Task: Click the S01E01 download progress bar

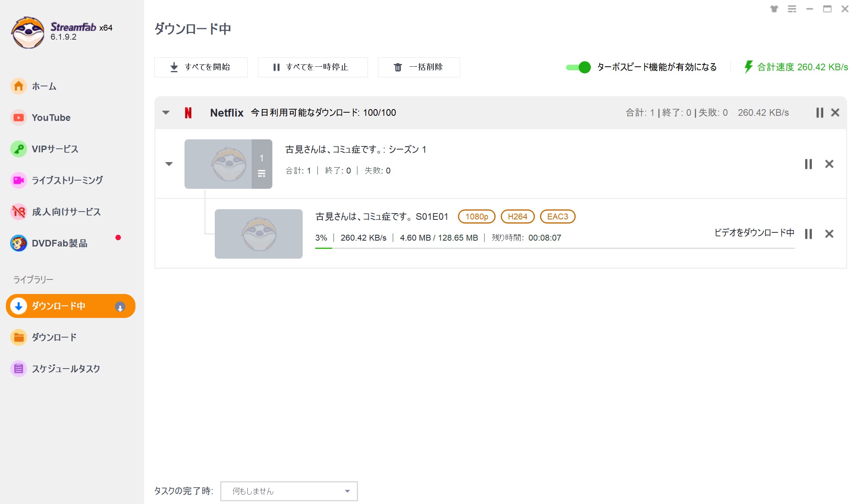Action: (x=555, y=248)
